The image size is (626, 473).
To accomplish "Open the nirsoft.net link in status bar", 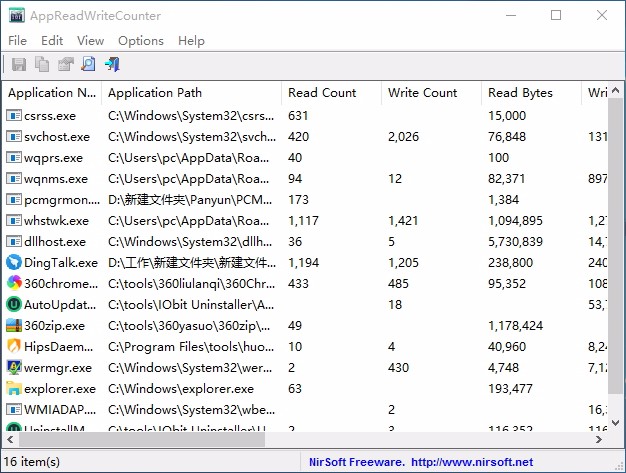I will 472,462.
